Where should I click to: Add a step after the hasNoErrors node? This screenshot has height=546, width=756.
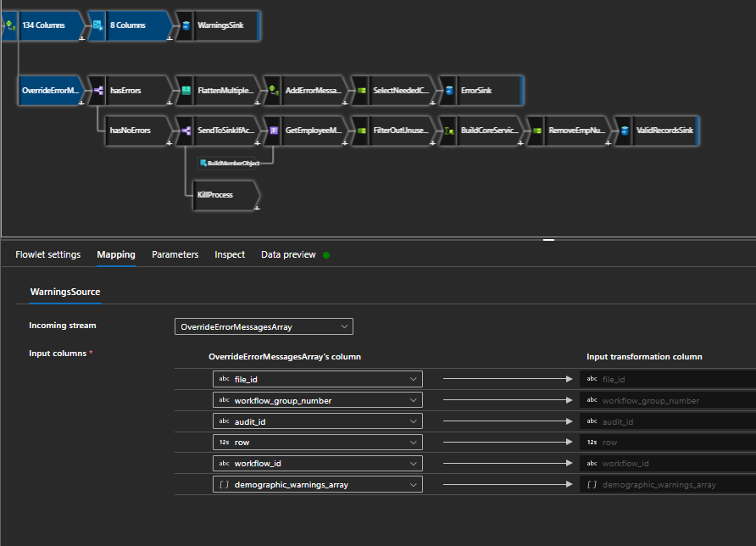coord(170,142)
